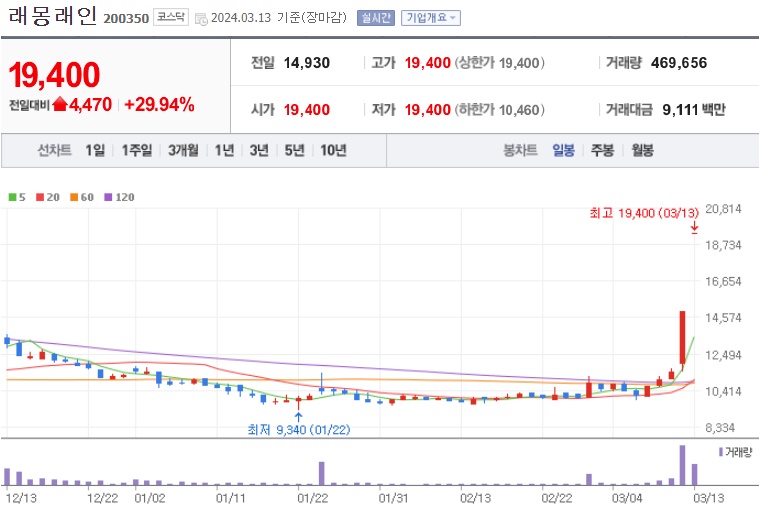Click the 상한가 19,400 text
The image size is (759, 509).
[499, 63]
